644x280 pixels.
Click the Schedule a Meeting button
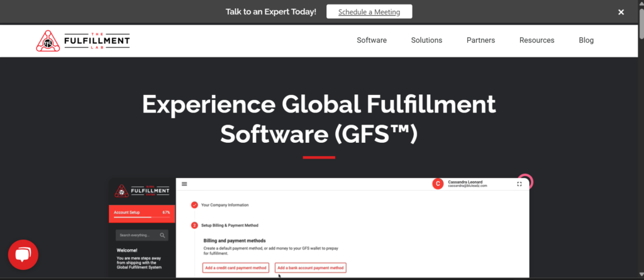pos(369,12)
